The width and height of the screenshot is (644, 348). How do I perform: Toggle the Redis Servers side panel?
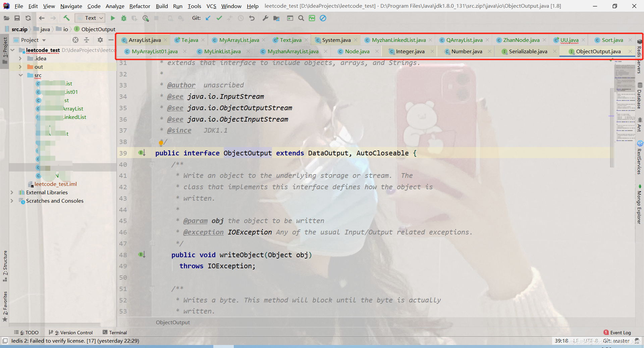click(640, 57)
